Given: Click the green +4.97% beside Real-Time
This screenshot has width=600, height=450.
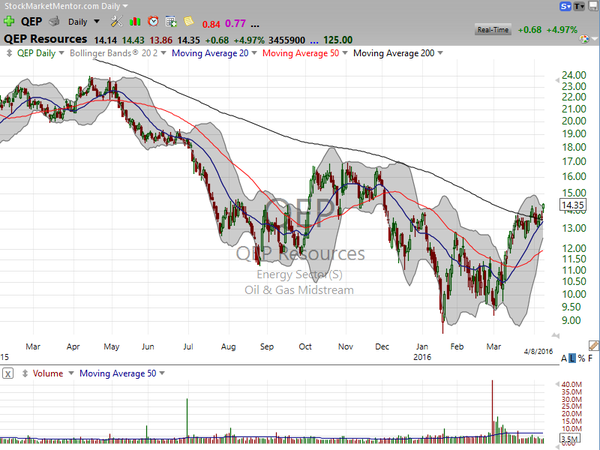Looking at the screenshot, I should [x=562, y=30].
